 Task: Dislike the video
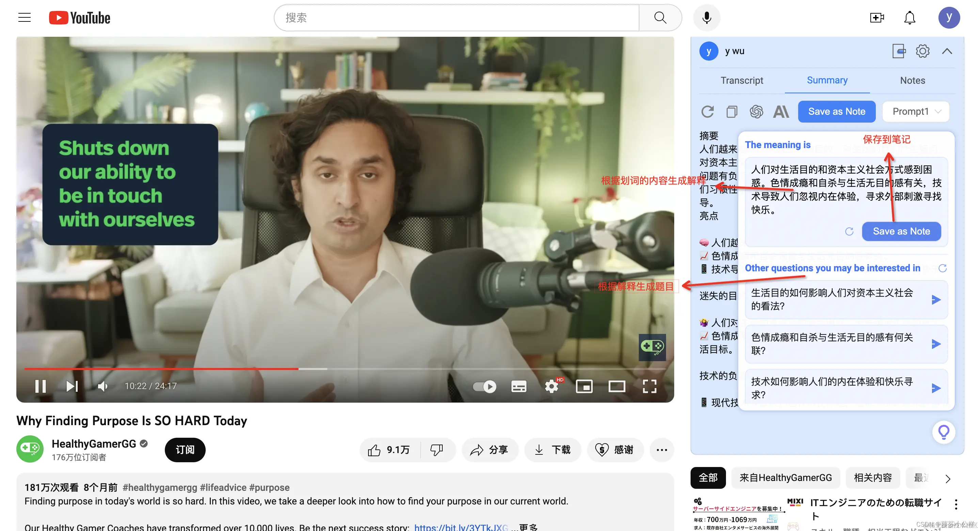click(x=436, y=450)
